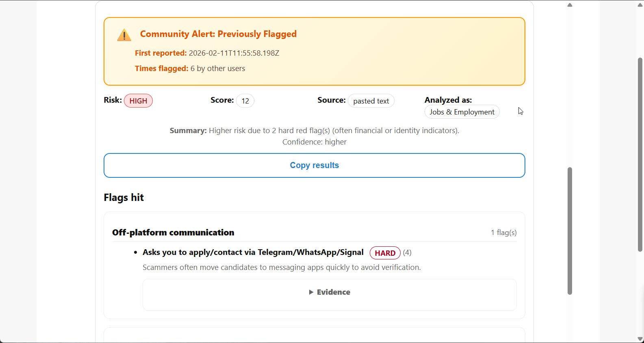Viewport: 644px width, 343px height.
Task: Click the outer window scrollbar thumb
Action: pos(640,154)
